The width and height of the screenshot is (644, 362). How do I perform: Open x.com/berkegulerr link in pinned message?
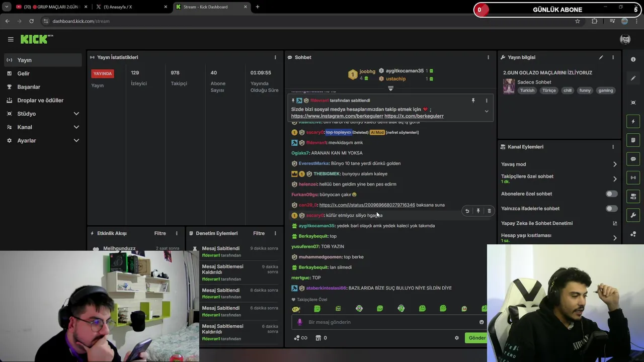(x=414, y=116)
